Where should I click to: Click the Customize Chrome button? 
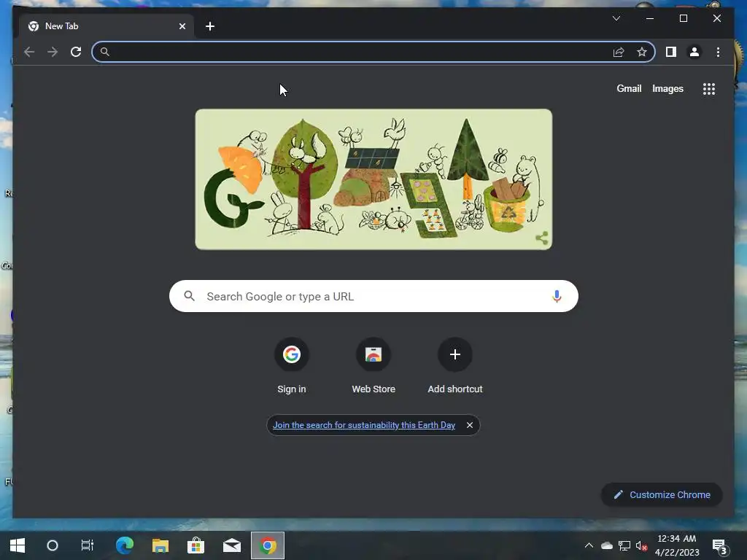click(662, 495)
